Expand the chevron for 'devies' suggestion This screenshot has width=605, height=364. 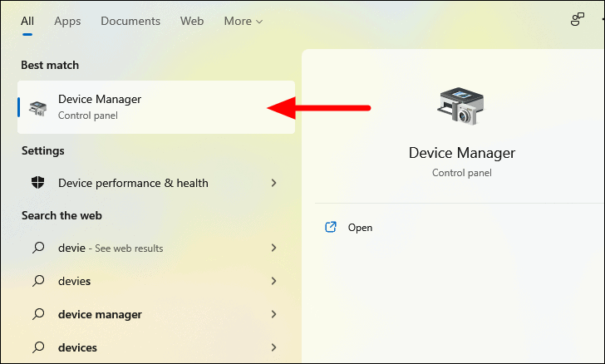[x=274, y=281]
